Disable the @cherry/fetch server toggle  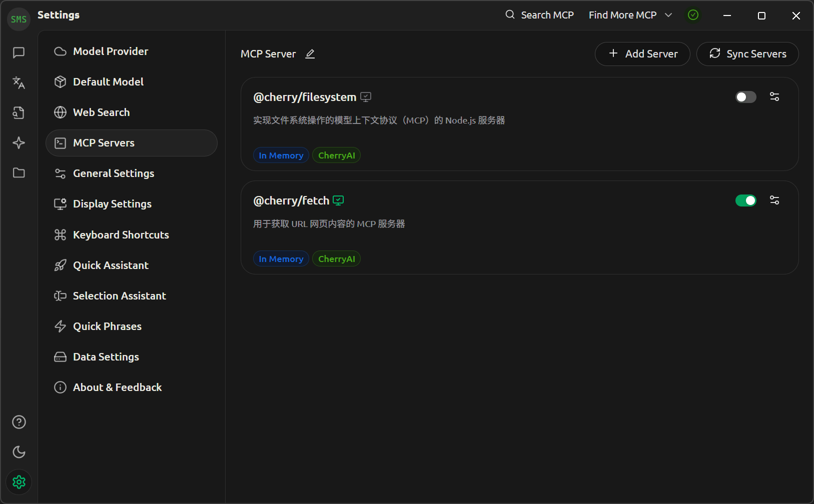(x=745, y=200)
